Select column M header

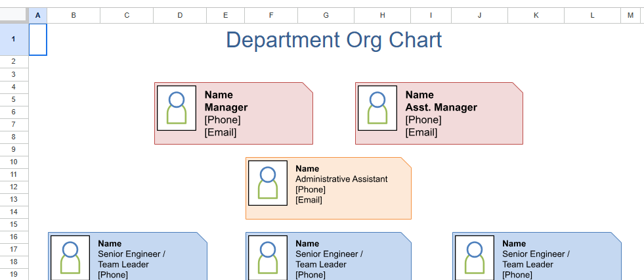click(630, 15)
